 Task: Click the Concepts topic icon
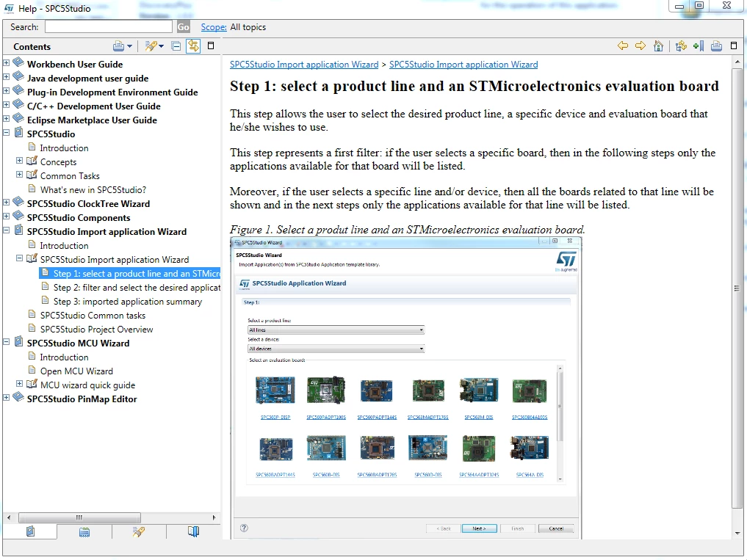[x=32, y=161]
